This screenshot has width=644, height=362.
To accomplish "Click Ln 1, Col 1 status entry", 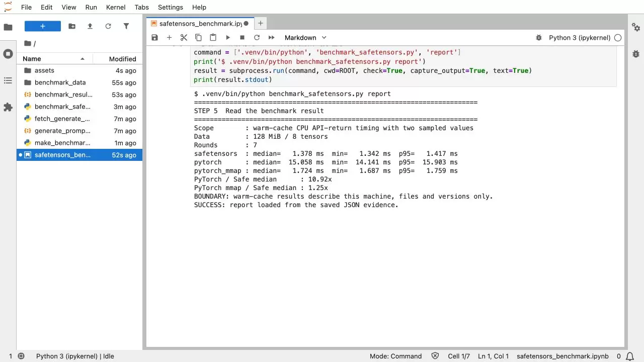I will click(494, 356).
